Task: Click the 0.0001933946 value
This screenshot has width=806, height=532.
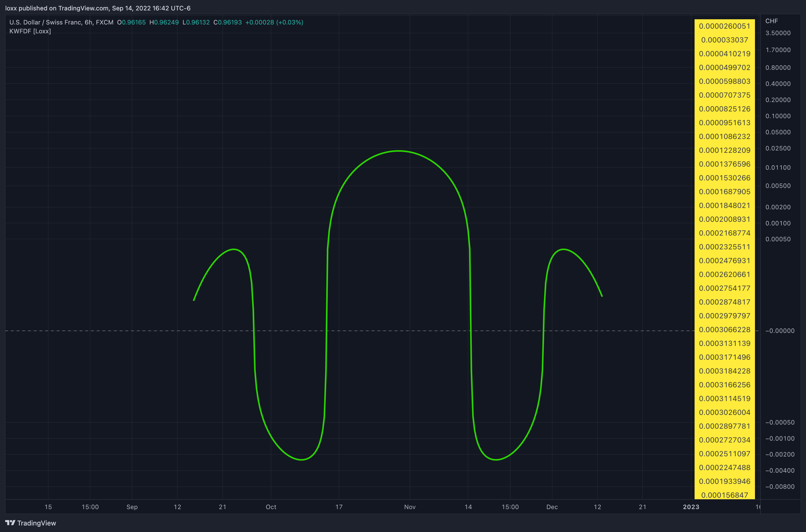Action: 725,482
